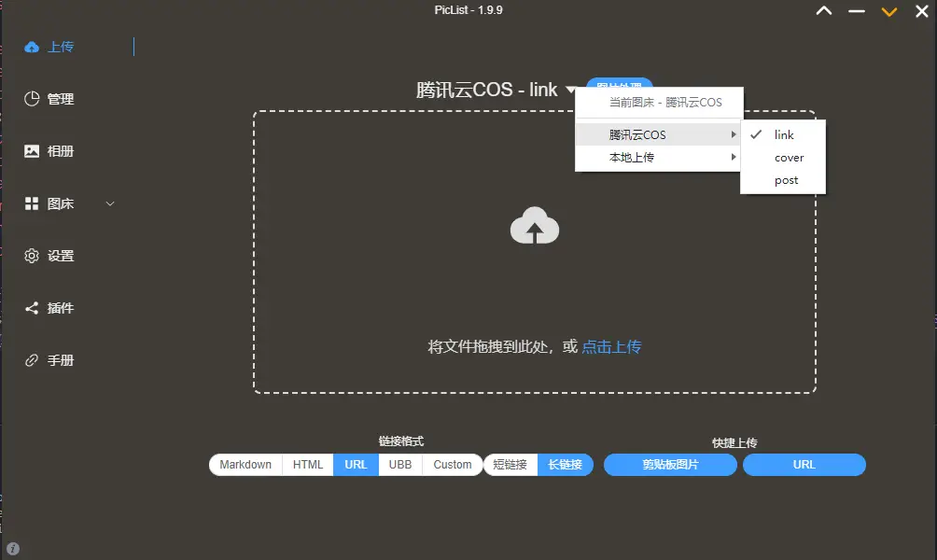Screen dimensions: 937x560
Task: Click the 点击上传 link
Action: coord(611,347)
